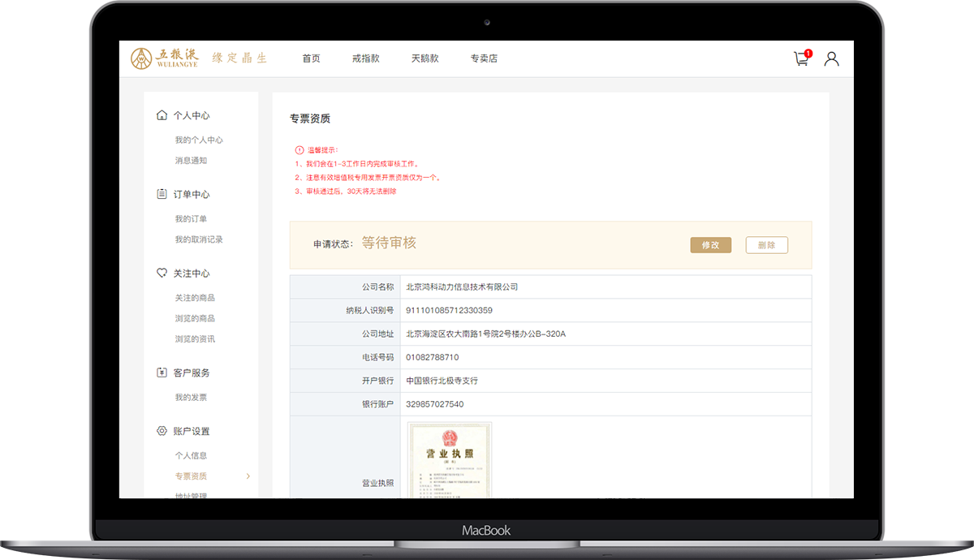Click the 银行账户 label cell
Screen dimensions: 974x560
click(345, 404)
